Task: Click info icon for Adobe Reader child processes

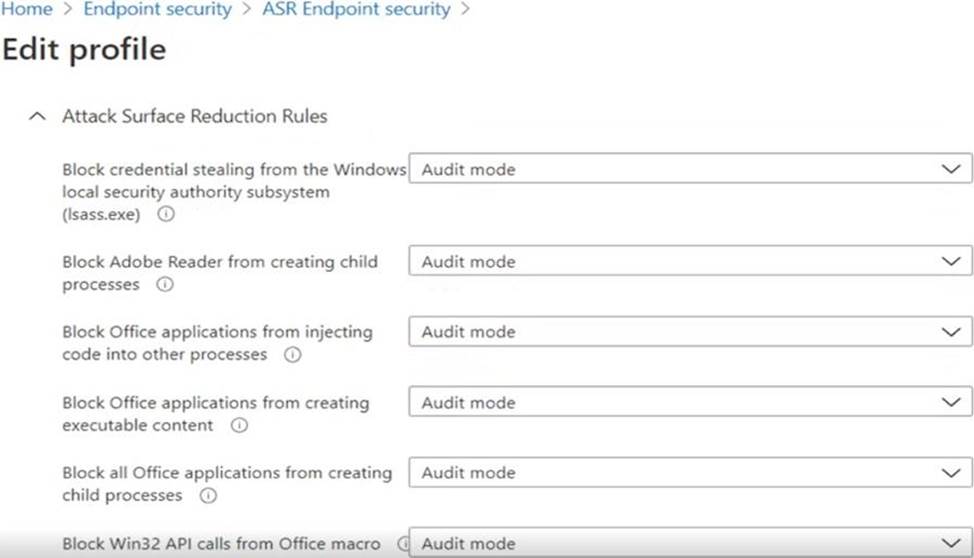Action: coord(165,285)
